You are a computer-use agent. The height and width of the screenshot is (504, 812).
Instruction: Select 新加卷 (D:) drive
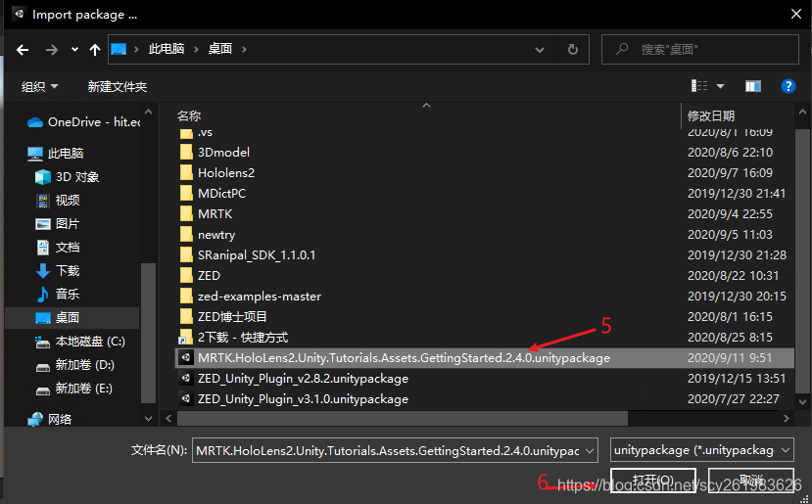[x=74, y=365]
